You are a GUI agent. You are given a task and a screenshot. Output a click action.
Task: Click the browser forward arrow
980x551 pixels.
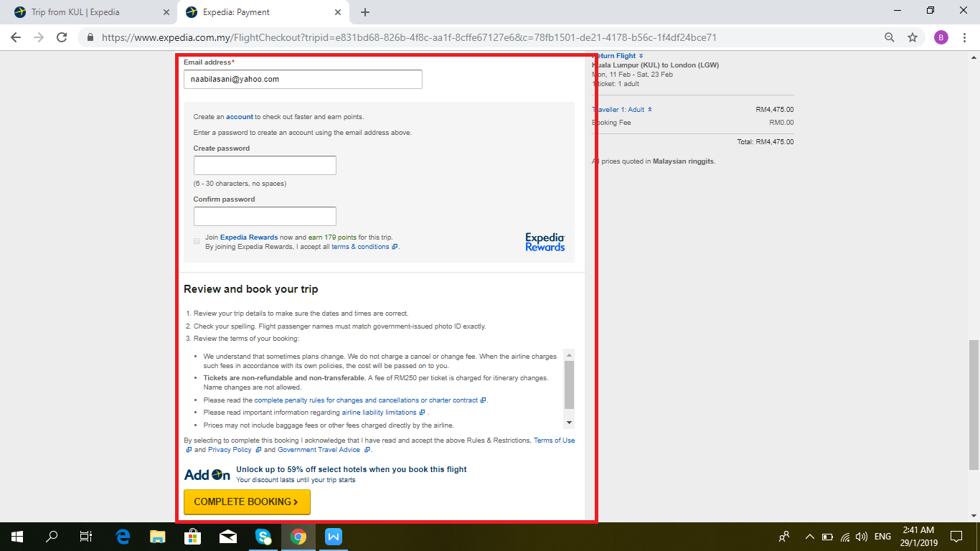click(x=39, y=37)
